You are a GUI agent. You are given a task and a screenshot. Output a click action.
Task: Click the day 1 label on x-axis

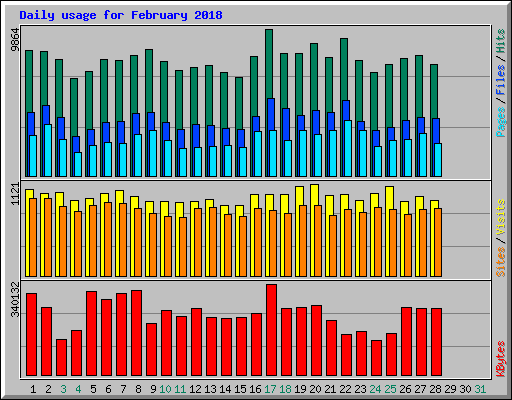pyautogui.click(x=33, y=389)
